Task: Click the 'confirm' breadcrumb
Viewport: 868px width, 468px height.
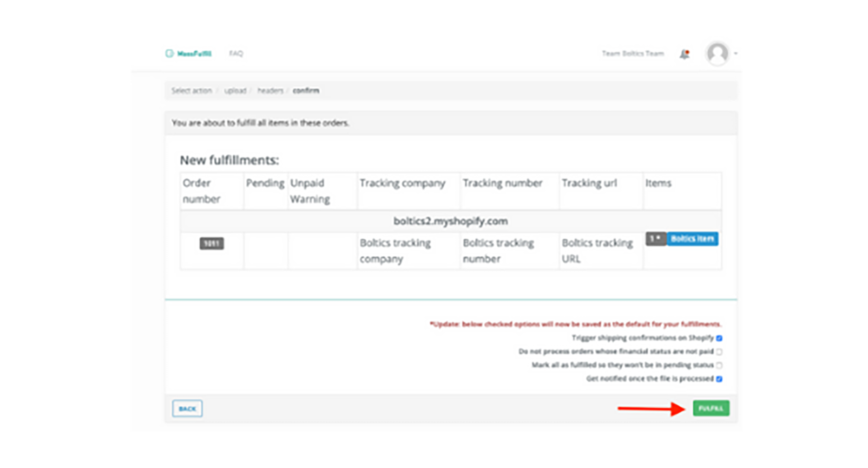Action: click(x=306, y=91)
